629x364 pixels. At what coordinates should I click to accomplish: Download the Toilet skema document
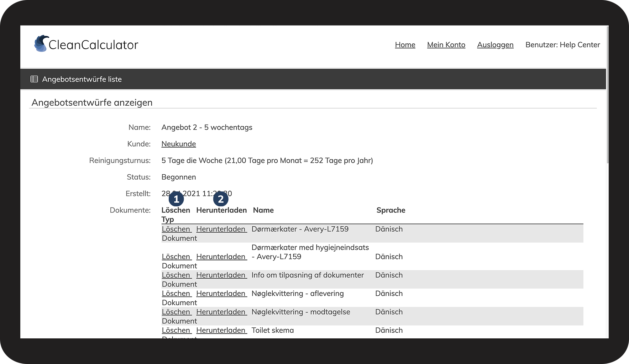click(x=221, y=330)
